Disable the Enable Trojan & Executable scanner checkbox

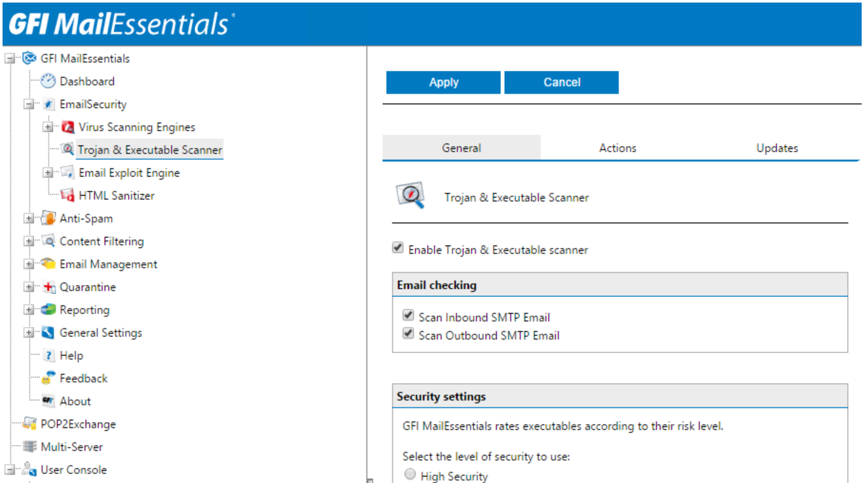tap(398, 249)
